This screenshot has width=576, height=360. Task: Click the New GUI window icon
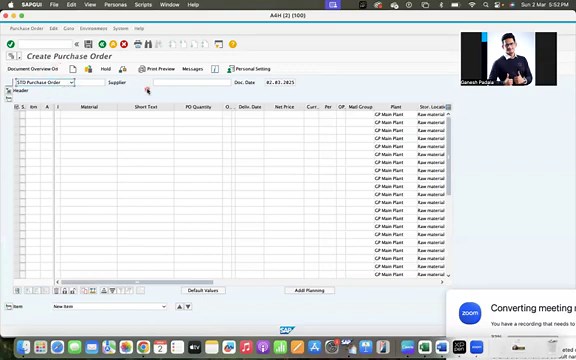219,44
